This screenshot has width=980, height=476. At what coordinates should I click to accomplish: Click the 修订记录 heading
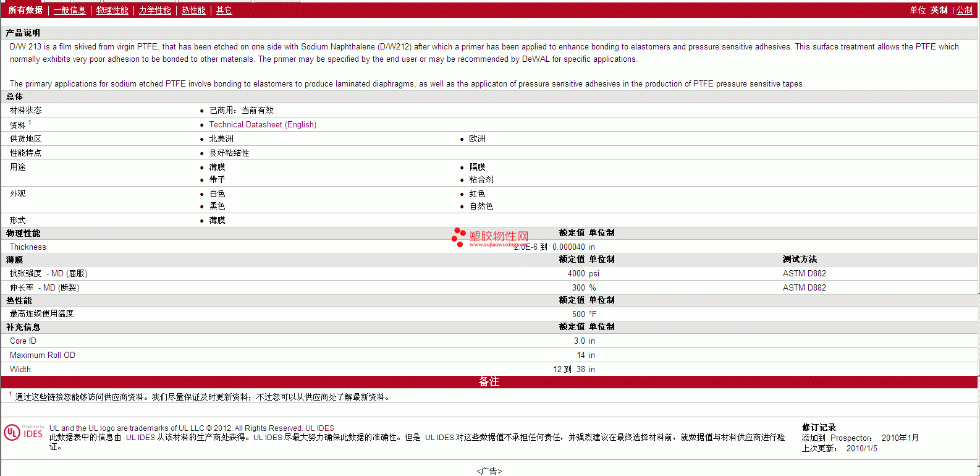[x=819, y=427]
